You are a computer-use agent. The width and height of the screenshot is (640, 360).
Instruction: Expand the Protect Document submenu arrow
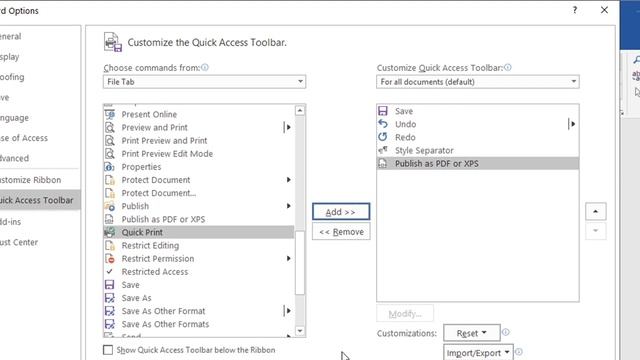click(288, 180)
